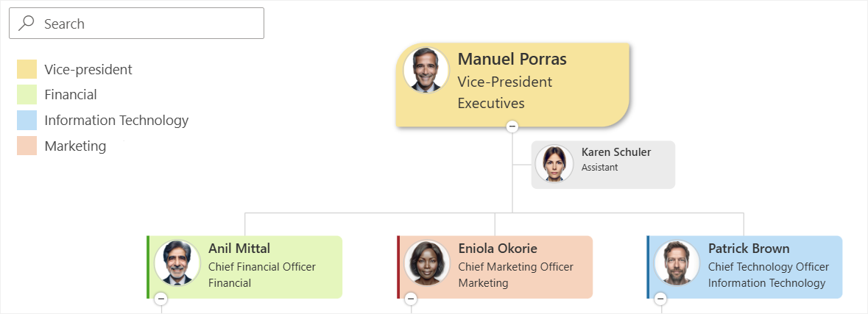Click the Vice-president yellow legend swatch

pyautogui.click(x=27, y=70)
